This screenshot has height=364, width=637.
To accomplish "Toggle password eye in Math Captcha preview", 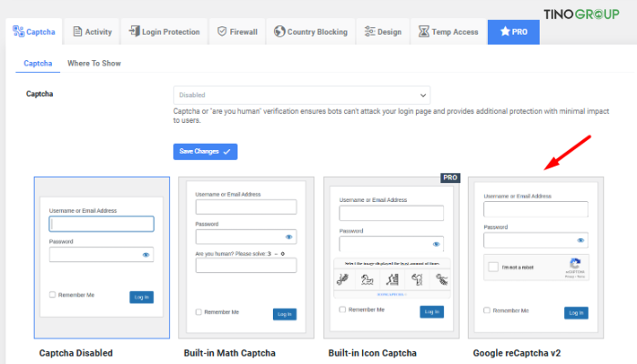I will [288, 237].
